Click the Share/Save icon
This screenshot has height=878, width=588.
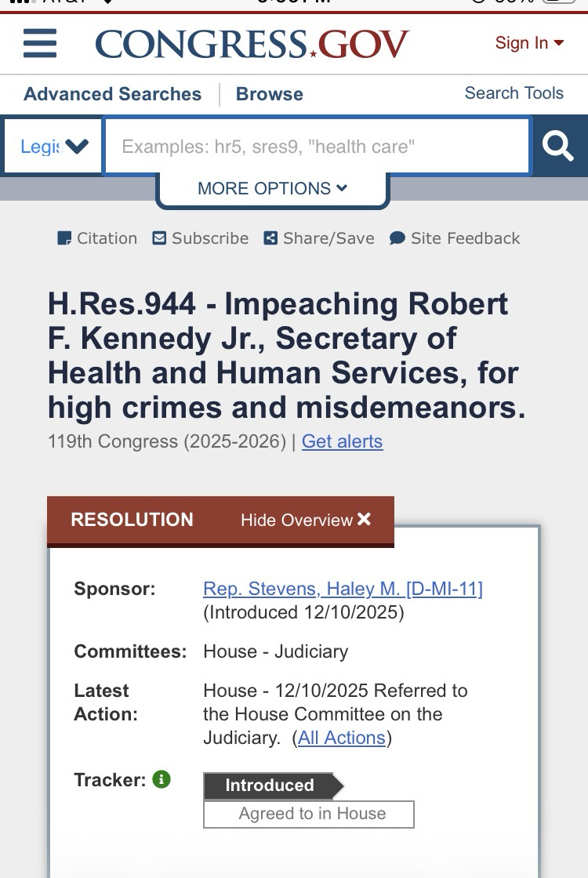[270, 238]
